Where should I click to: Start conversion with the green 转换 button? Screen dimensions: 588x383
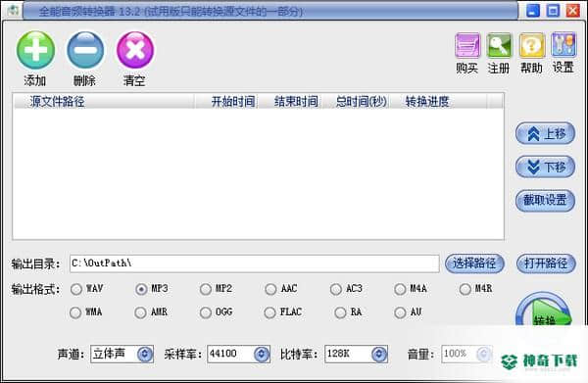click(x=544, y=310)
